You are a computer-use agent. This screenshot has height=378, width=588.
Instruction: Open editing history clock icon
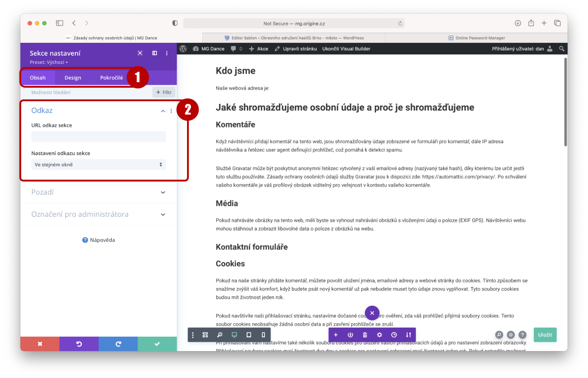tap(394, 335)
